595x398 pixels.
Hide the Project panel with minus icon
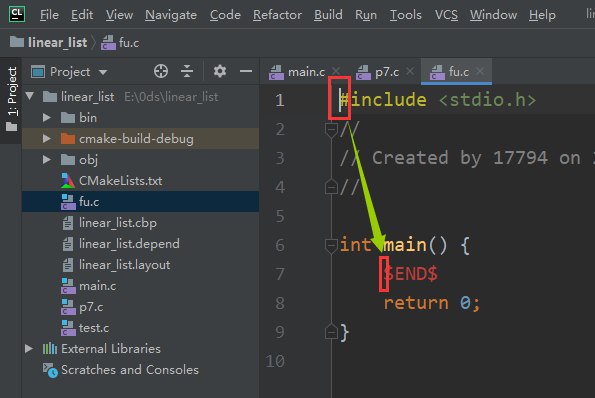tap(246, 71)
